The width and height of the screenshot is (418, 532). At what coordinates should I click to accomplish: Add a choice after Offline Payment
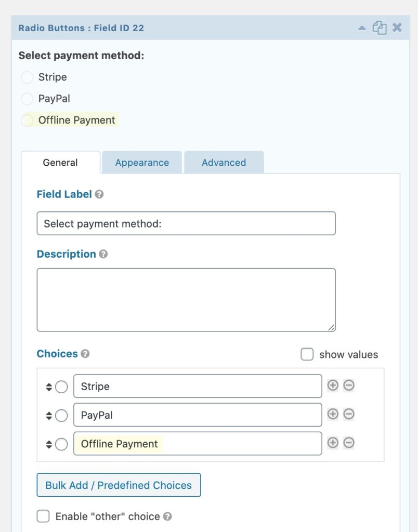tap(333, 443)
